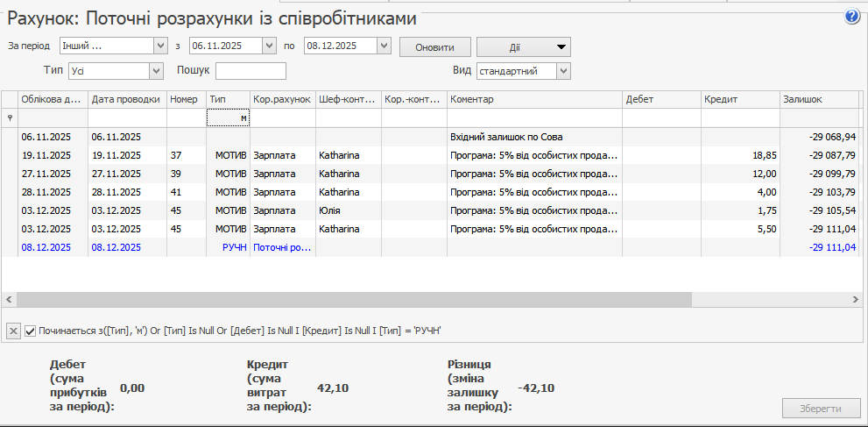The width and height of the screenshot is (868, 427).
Task: Click the horizontal scrollbar left arrow
Action: (x=9, y=300)
